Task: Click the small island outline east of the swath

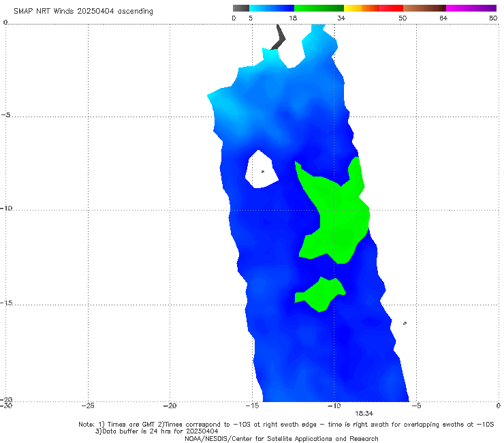Action: 405,323
